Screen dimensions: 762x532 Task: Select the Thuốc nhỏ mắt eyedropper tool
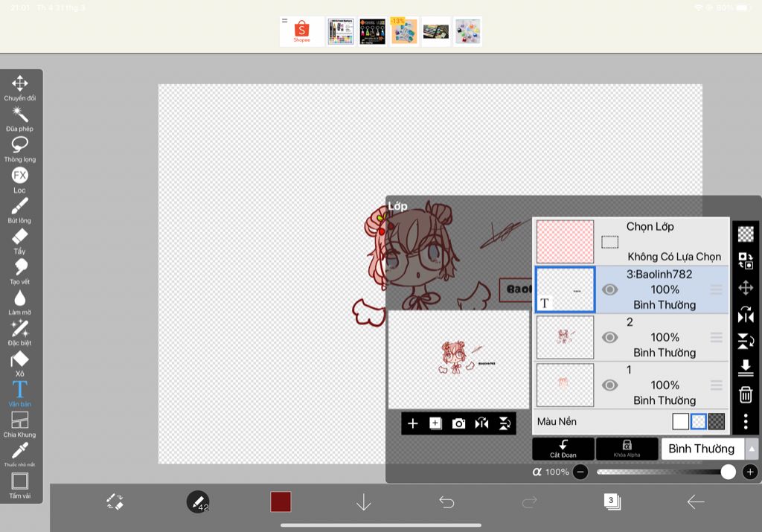[19, 455]
